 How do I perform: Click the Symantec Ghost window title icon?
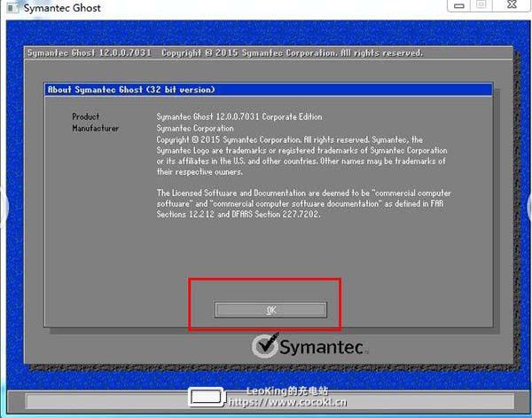point(13,7)
